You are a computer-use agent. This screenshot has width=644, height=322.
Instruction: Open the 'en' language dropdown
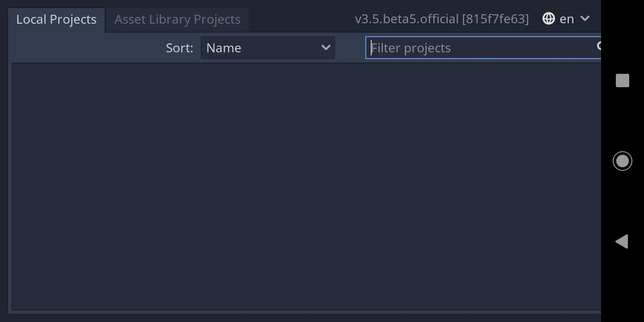(x=567, y=19)
